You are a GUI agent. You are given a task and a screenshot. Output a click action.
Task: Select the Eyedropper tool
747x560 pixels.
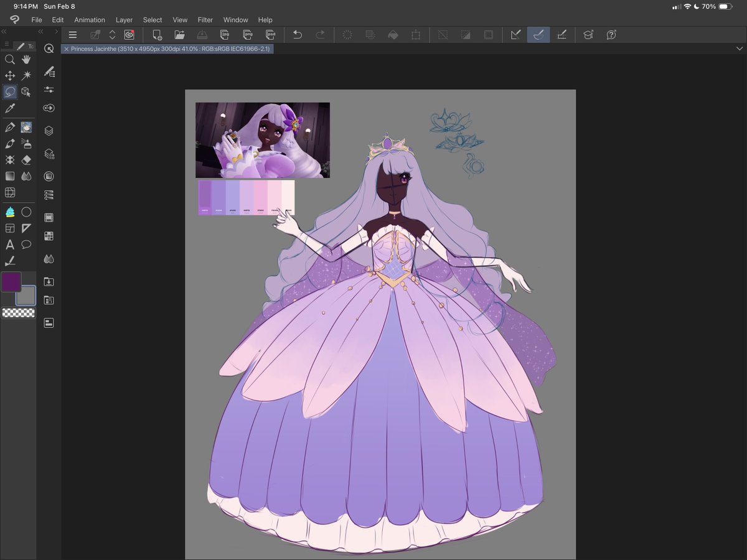coord(10,109)
